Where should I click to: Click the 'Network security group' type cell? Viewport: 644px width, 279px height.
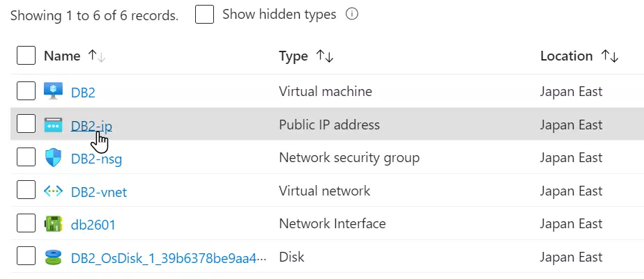tap(349, 158)
